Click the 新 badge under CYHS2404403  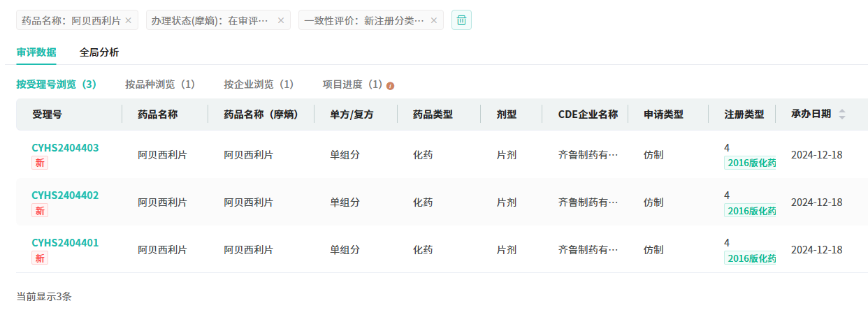(x=40, y=163)
